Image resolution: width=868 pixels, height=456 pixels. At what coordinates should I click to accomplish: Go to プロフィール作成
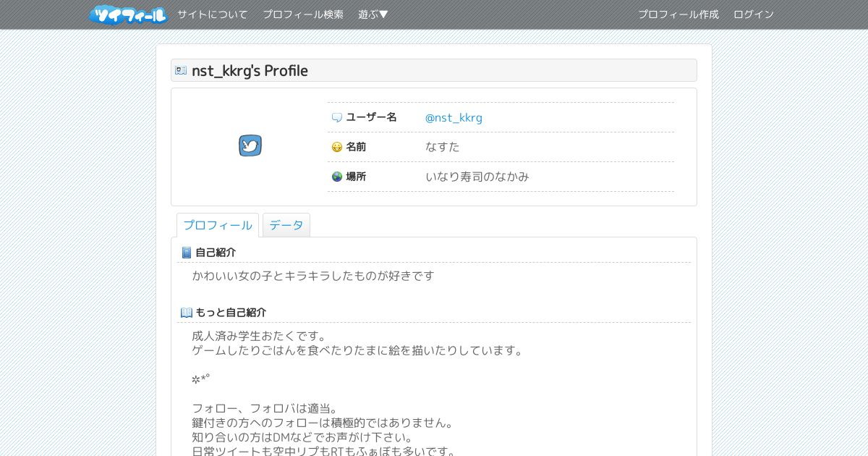point(678,14)
